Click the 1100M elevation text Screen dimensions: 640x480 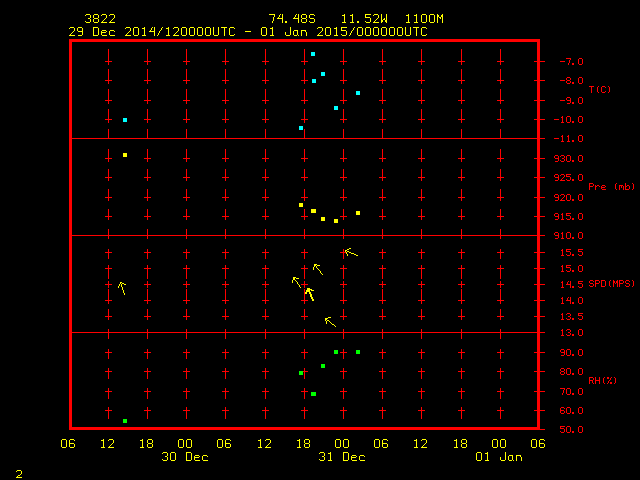pyautogui.click(x=423, y=19)
